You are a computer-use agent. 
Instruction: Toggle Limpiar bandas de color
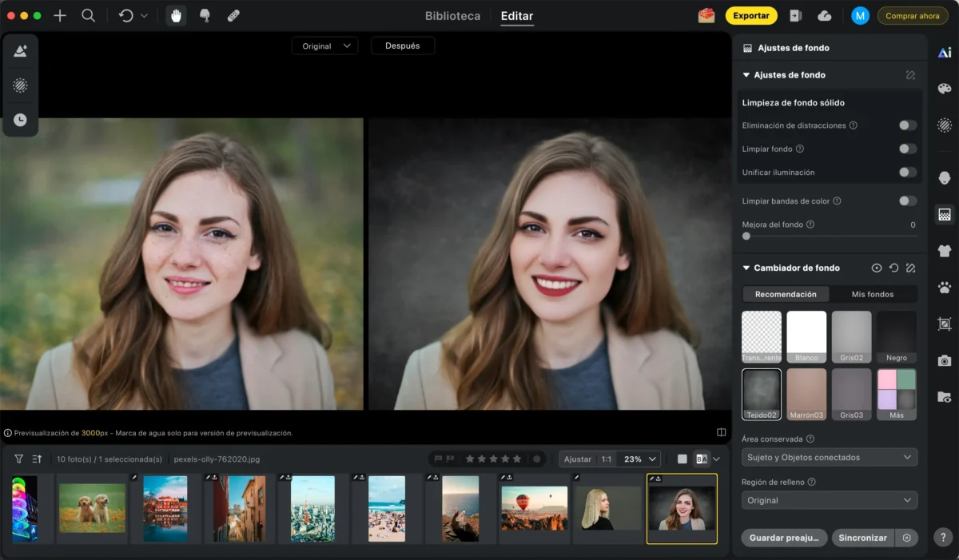pyautogui.click(x=907, y=201)
